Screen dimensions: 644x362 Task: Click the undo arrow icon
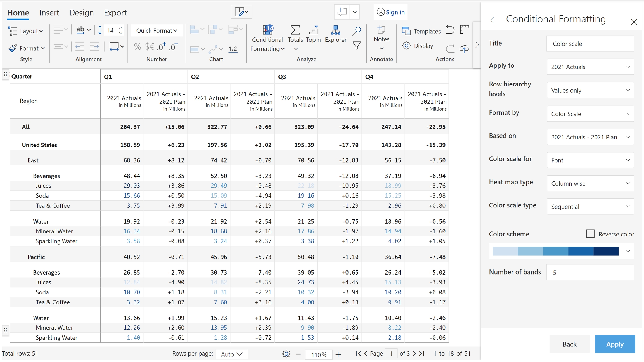click(x=450, y=30)
